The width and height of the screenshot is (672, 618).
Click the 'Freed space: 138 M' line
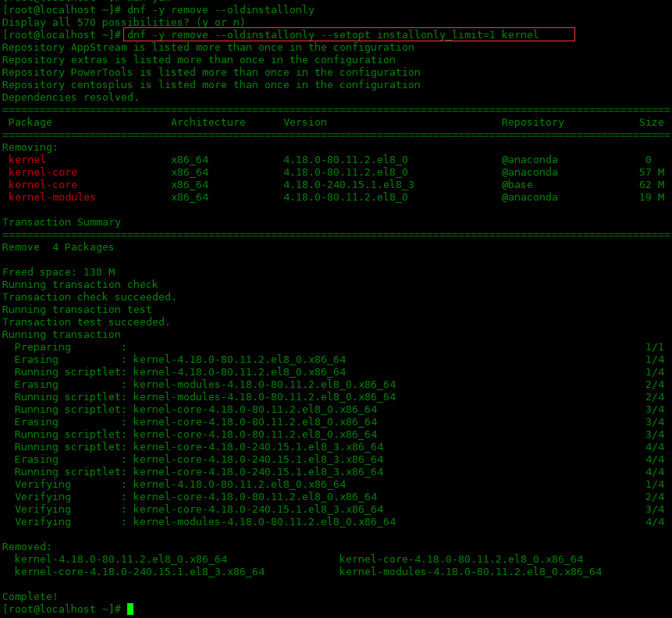pos(59,272)
